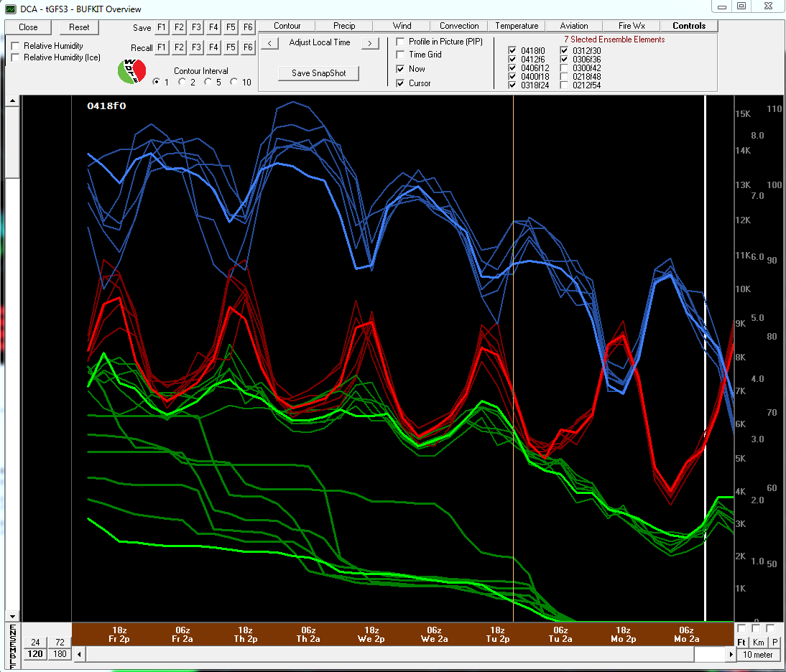
Task: Click the left arrow for Adjust Local Time
Action: point(269,44)
